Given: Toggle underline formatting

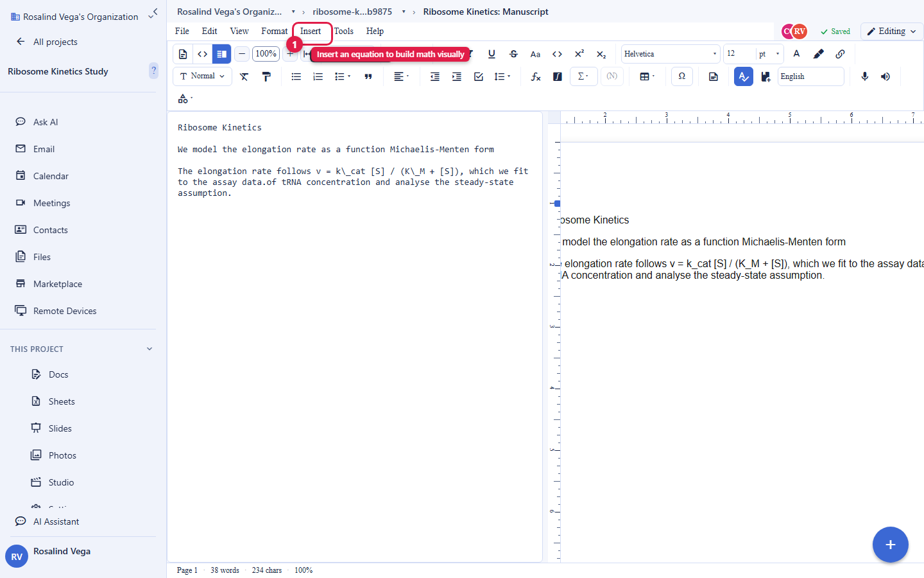Looking at the screenshot, I should (x=492, y=54).
